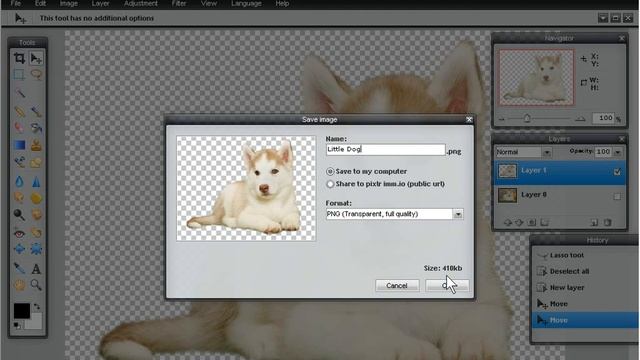Open the Edit menu
640x360 pixels.
(40, 4)
